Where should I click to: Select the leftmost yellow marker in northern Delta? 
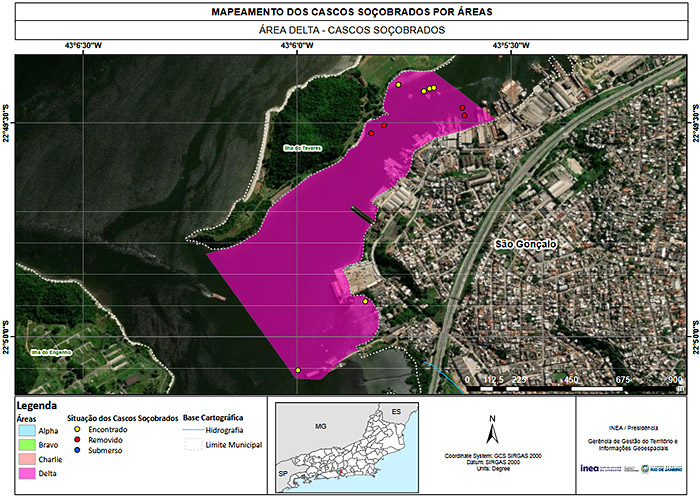click(398, 85)
